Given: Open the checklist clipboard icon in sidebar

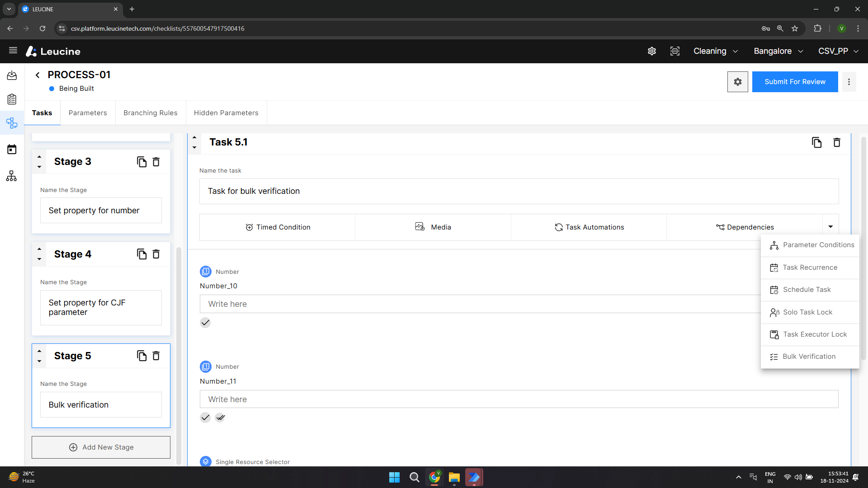Looking at the screenshot, I should click(x=12, y=99).
